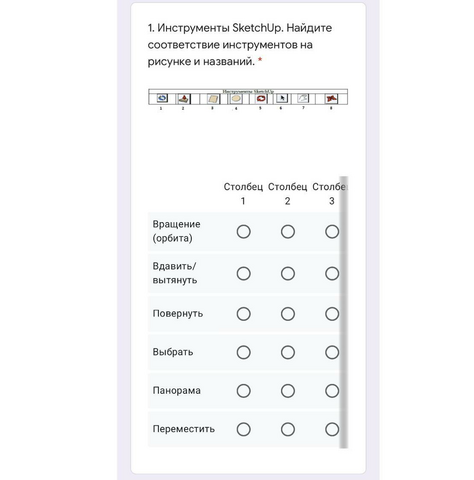Click the red Move tool icon numbered 8
The image size is (474, 480).
point(332,99)
